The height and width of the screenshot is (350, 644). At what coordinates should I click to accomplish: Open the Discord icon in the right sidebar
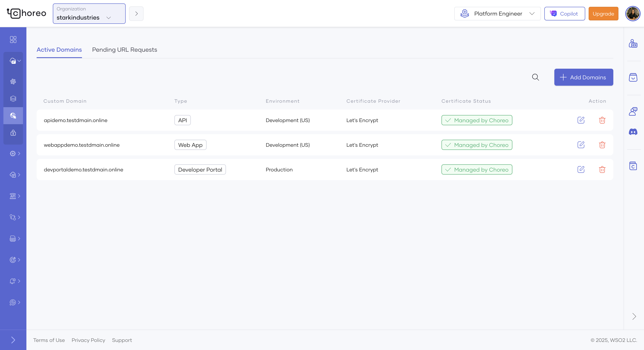point(633,132)
